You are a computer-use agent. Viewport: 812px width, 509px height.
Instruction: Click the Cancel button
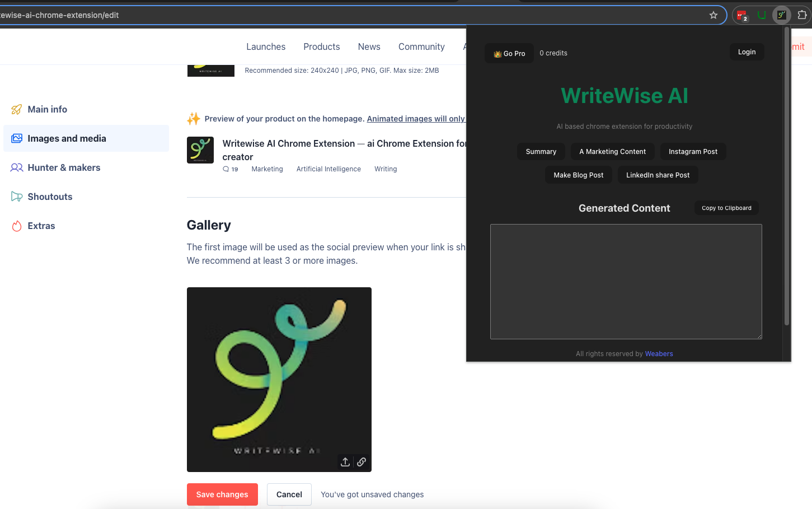click(289, 494)
